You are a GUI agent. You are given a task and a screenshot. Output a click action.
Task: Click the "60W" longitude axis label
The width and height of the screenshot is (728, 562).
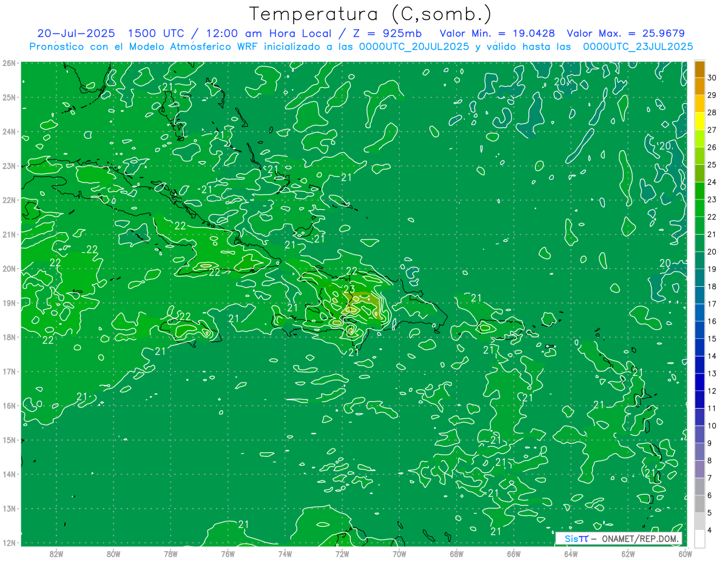point(686,554)
